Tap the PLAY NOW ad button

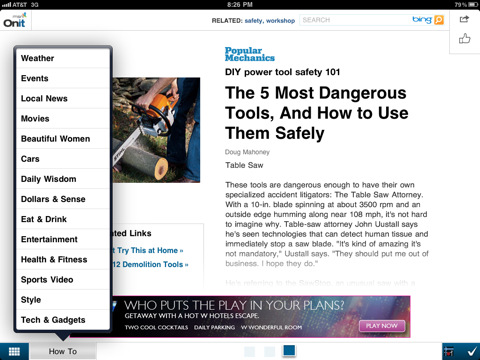[x=382, y=326]
